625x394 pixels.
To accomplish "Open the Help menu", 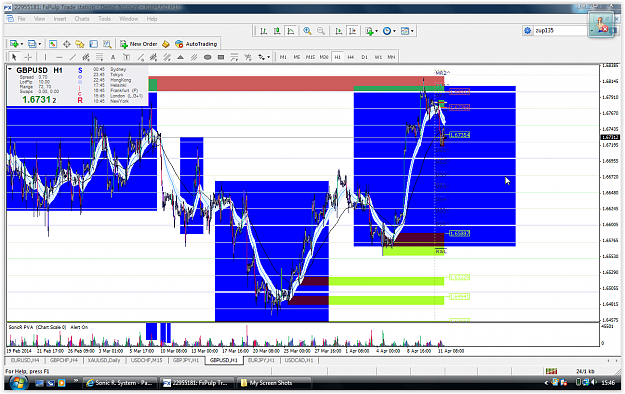I will (x=151, y=19).
